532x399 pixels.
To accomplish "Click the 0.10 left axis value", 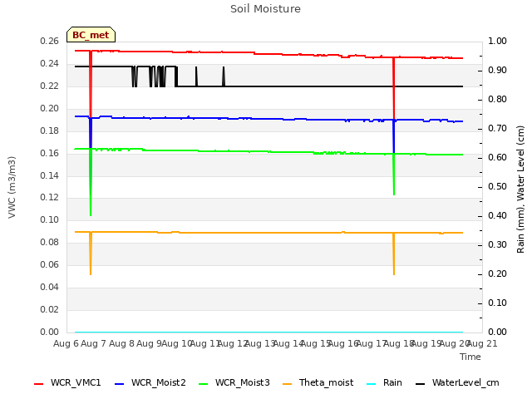I will pos(50,219).
